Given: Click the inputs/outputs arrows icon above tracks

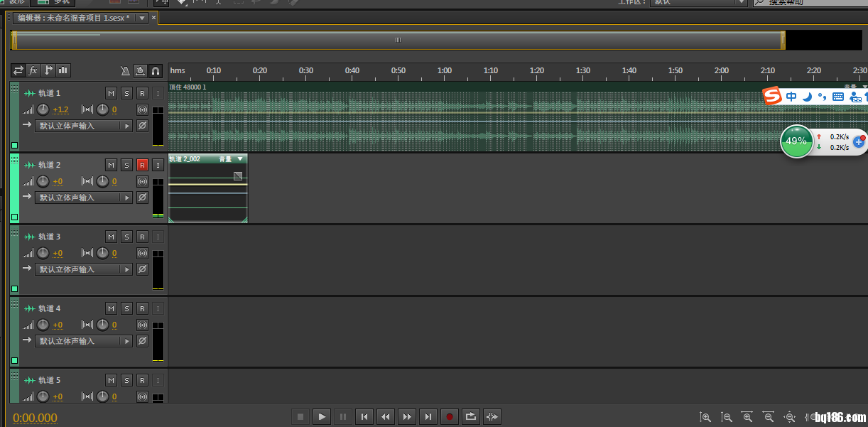Looking at the screenshot, I should pyautogui.click(x=18, y=70).
